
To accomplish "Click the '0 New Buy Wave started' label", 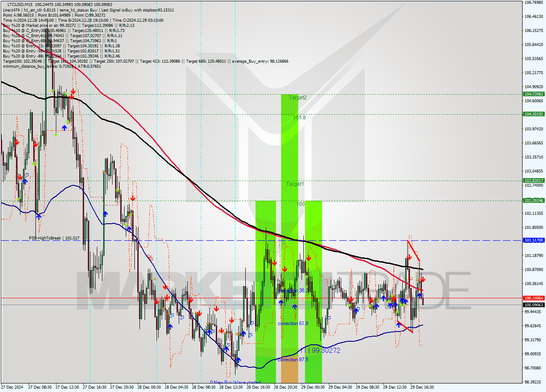I will pos(235,382).
